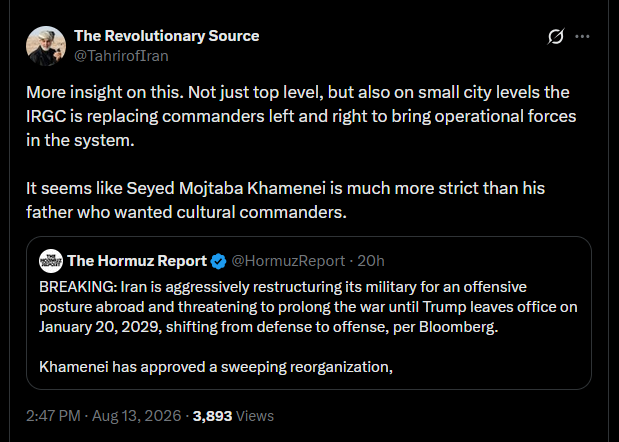Visit the @HormuzReport handle

(x=288, y=261)
